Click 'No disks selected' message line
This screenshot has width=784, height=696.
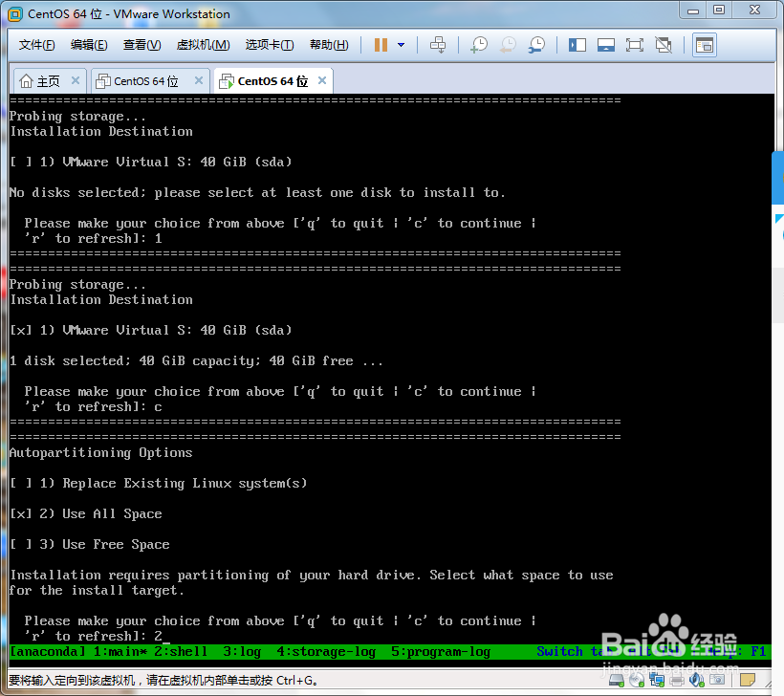[x=257, y=192]
